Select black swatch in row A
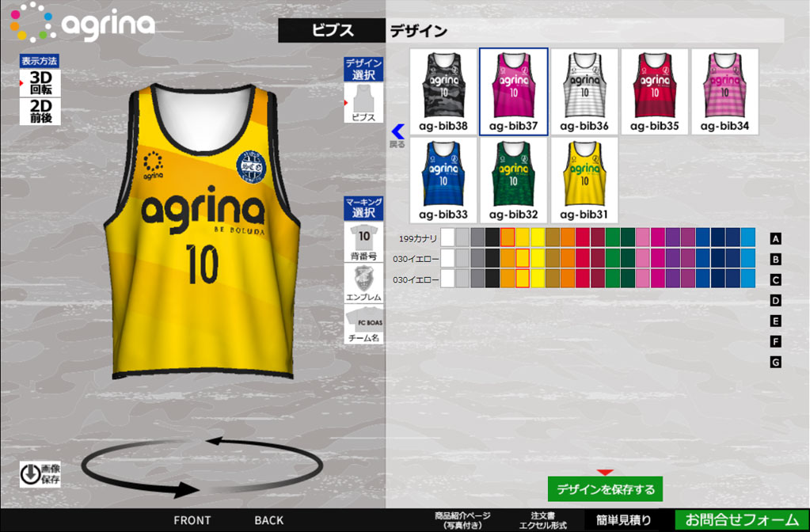Screen dimensions: 810x532 pyautogui.click(x=492, y=237)
